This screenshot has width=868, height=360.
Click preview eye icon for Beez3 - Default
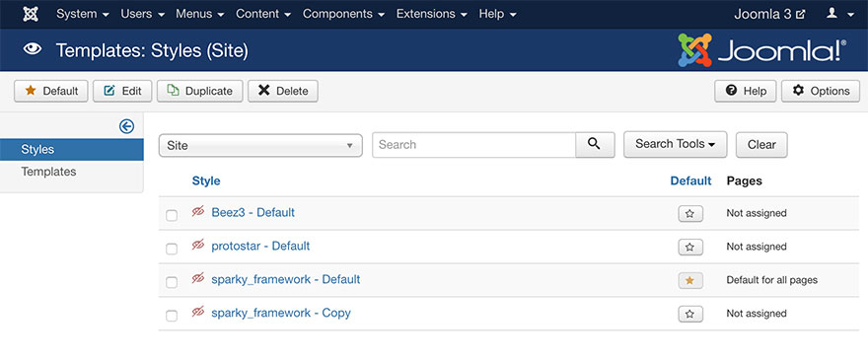click(198, 212)
